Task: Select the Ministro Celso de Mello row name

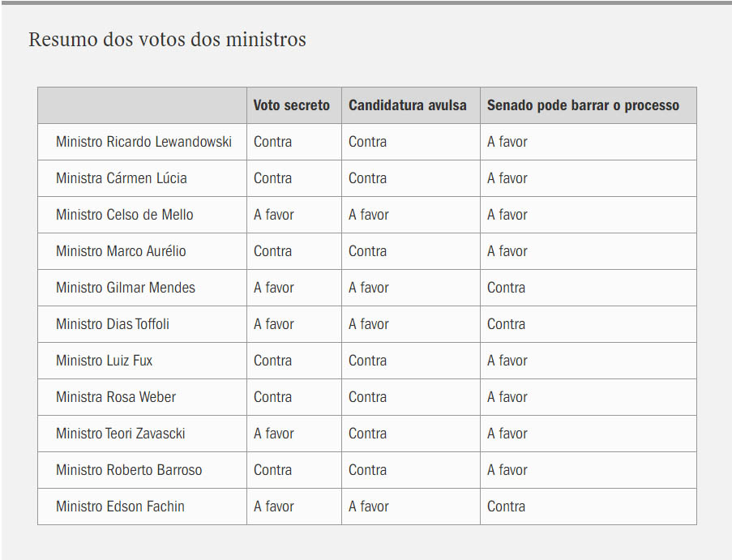Action: pyautogui.click(x=143, y=215)
